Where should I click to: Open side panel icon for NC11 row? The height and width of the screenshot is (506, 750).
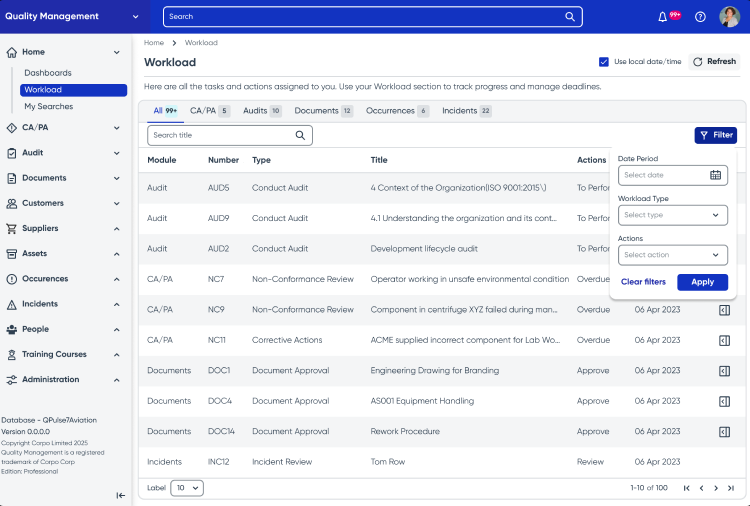click(x=724, y=341)
